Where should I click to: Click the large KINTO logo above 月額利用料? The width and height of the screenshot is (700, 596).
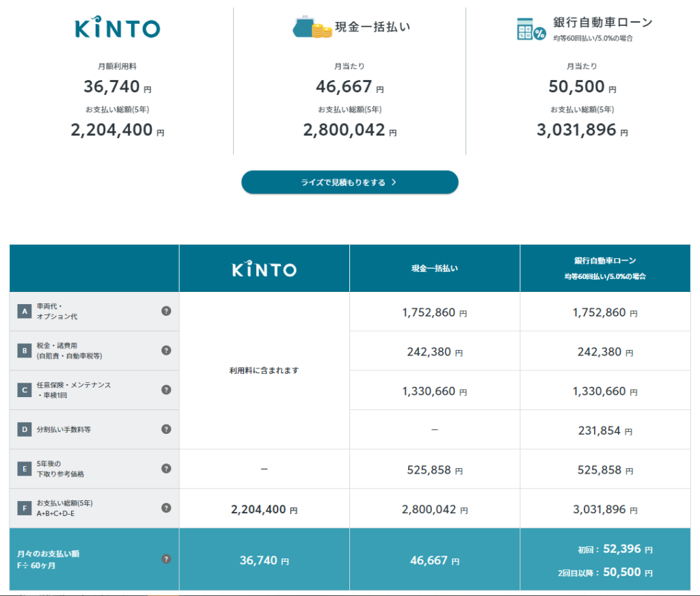click(118, 27)
